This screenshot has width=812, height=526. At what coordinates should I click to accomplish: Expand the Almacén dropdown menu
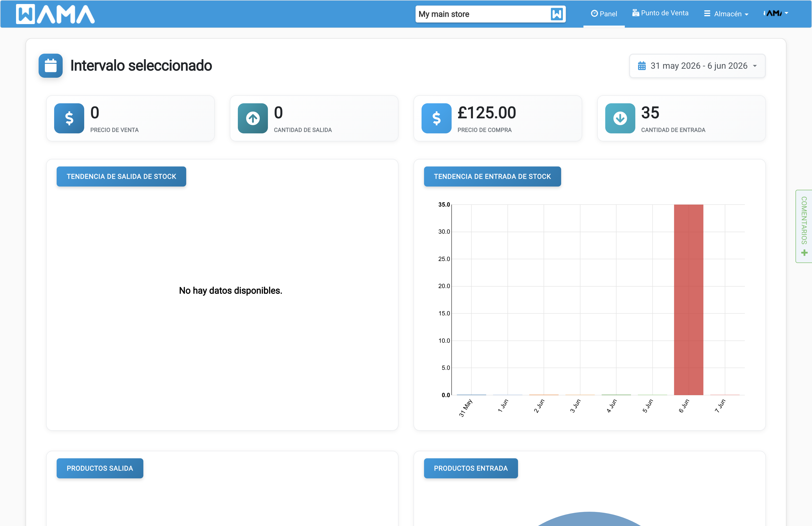coord(726,14)
